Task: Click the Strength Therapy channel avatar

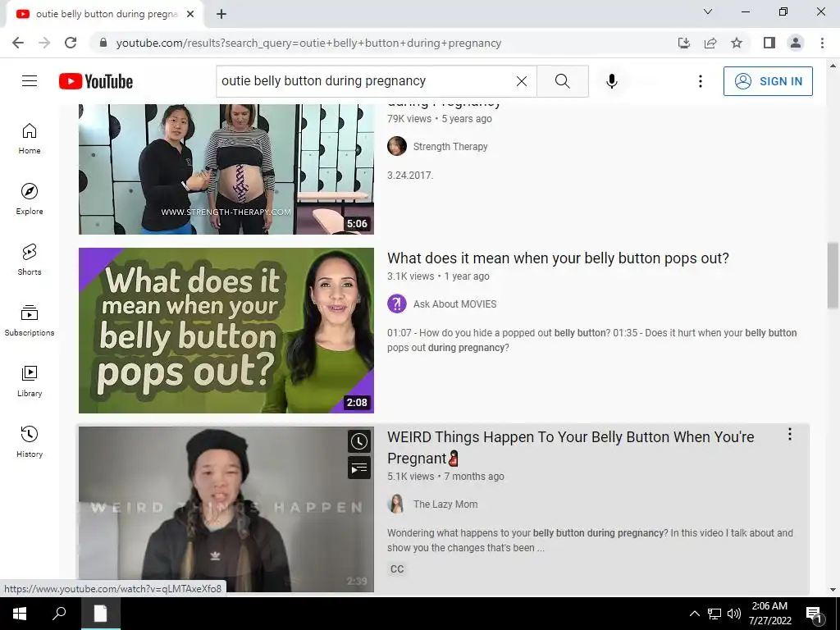Action: click(x=397, y=146)
